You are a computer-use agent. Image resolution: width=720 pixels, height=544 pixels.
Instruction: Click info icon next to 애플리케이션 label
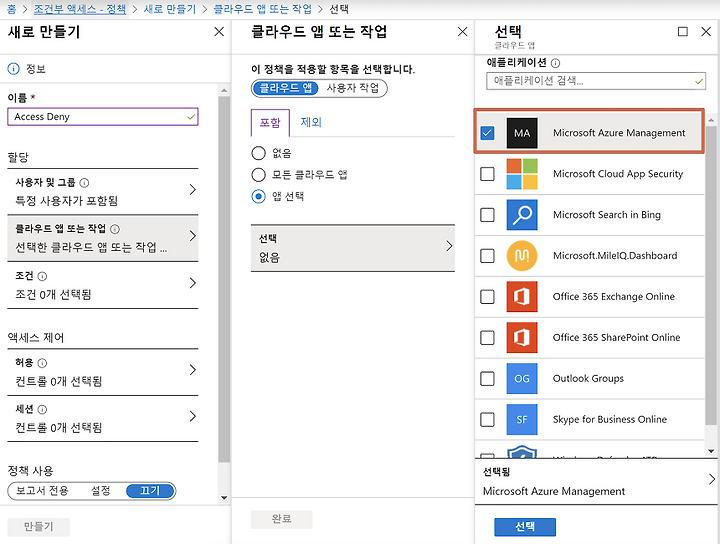coord(556,63)
